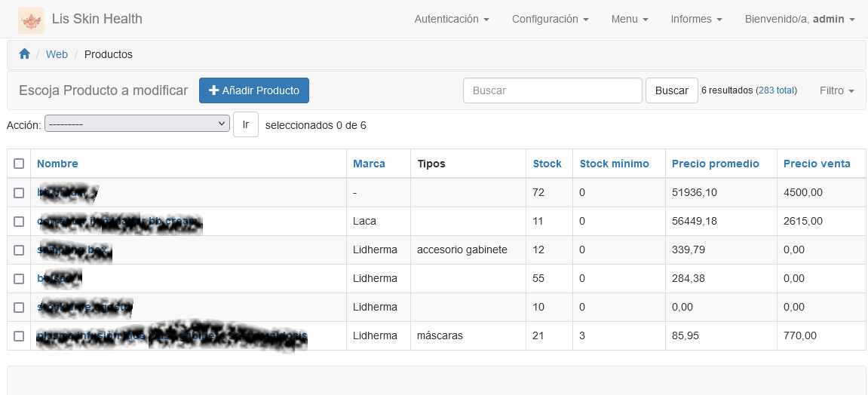Sort the table by Stock column
Image resolution: width=868 pixels, height=395 pixels.
click(x=547, y=164)
